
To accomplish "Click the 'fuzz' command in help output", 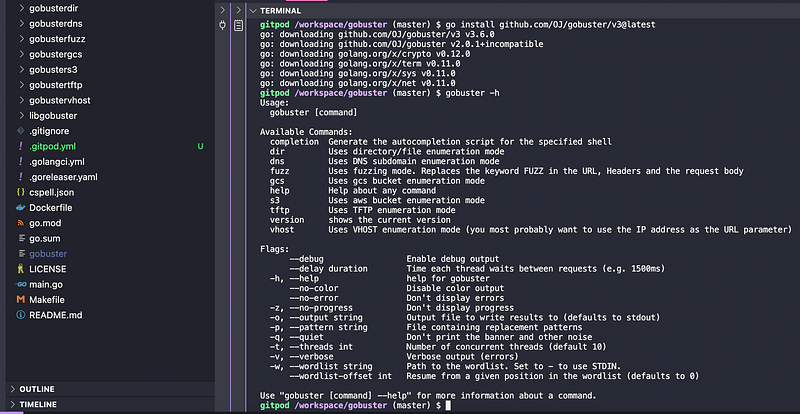I will point(280,171).
